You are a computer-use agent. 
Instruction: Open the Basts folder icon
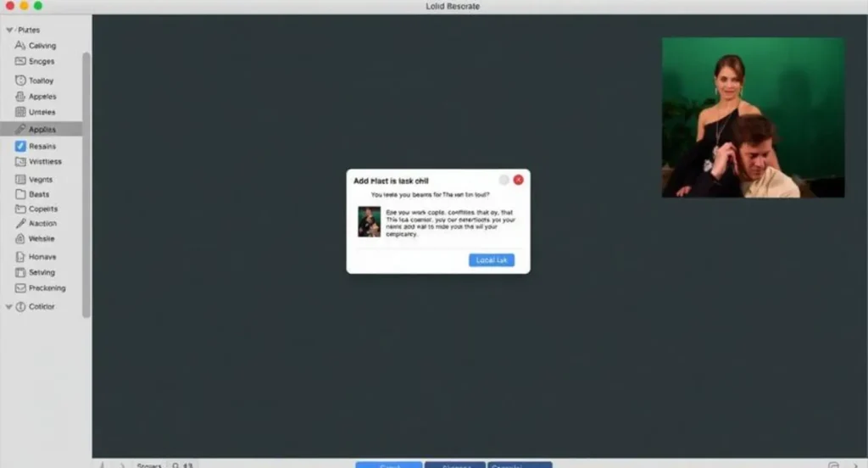20,194
